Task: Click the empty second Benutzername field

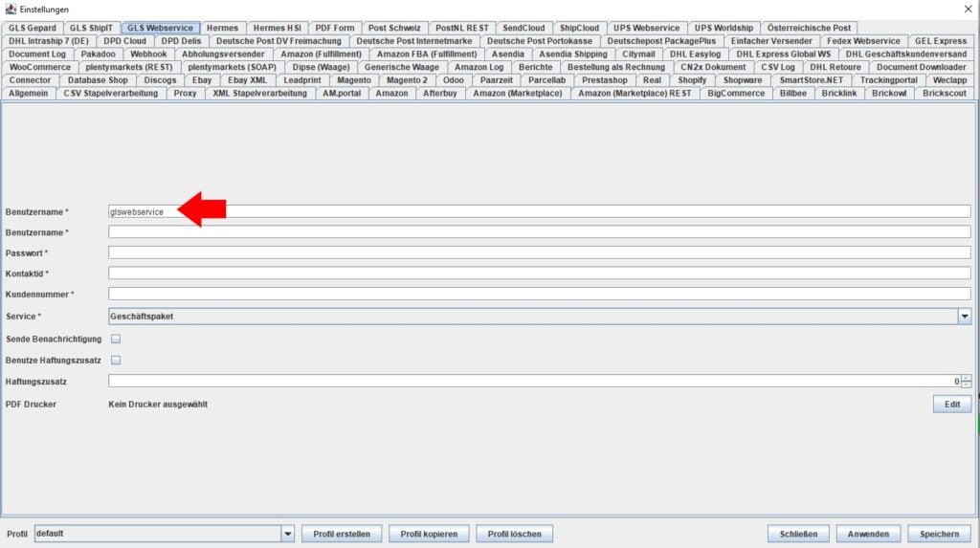Action: (x=540, y=231)
